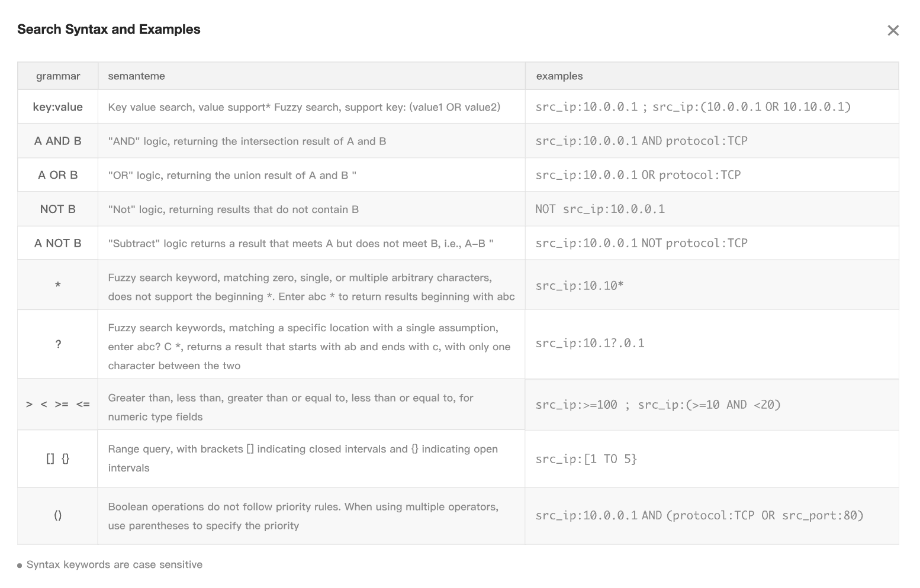Click the 'A NOT B' grammar cell
This screenshot has height=588, width=920.
pyautogui.click(x=58, y=243)
